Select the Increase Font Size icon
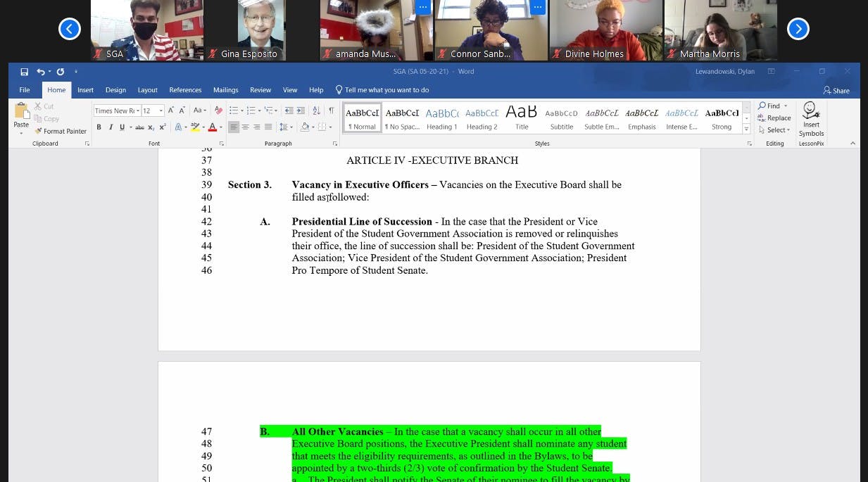The width and height of the screenshot is (868, 482). click(x=171, y=110)
